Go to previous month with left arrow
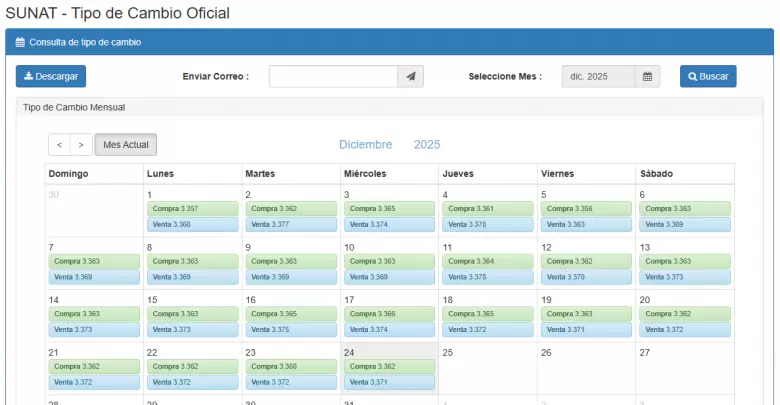Screen dimensions: 780x405 click(x=59, y=145)
